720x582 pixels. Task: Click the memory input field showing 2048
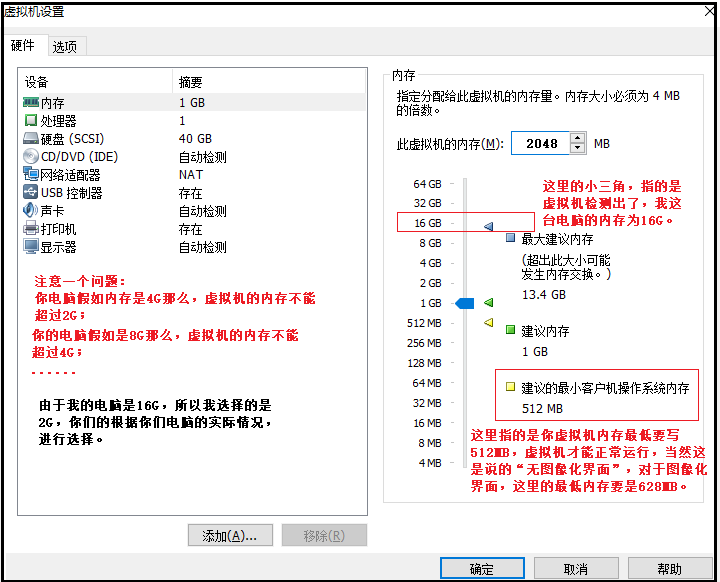point(540,143)
